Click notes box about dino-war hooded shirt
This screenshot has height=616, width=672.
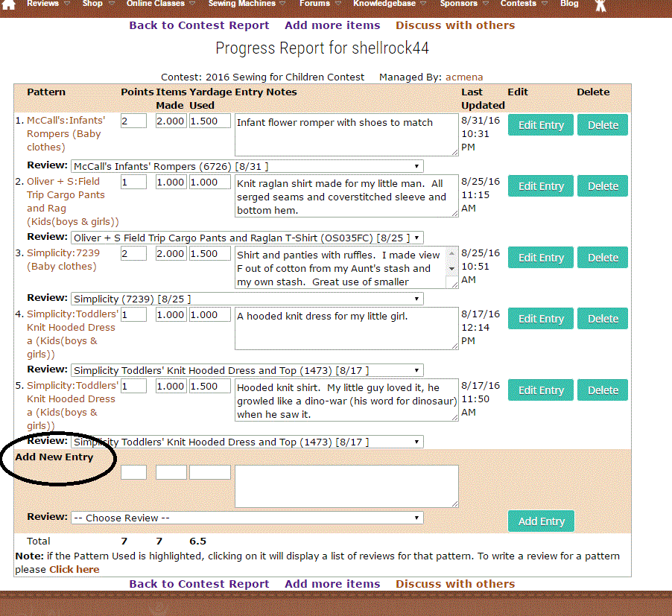346,400
